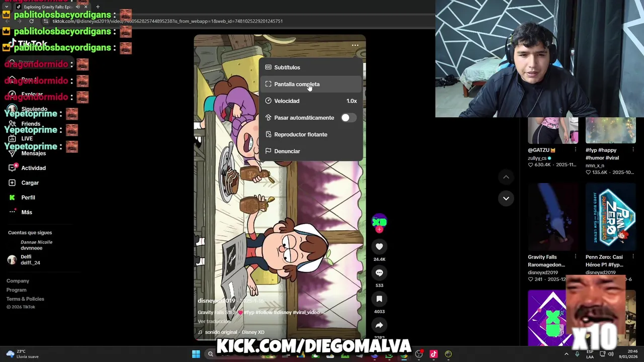Expand Company footer section
Viewport: 644px width, 362px height.
pos(18,281)
